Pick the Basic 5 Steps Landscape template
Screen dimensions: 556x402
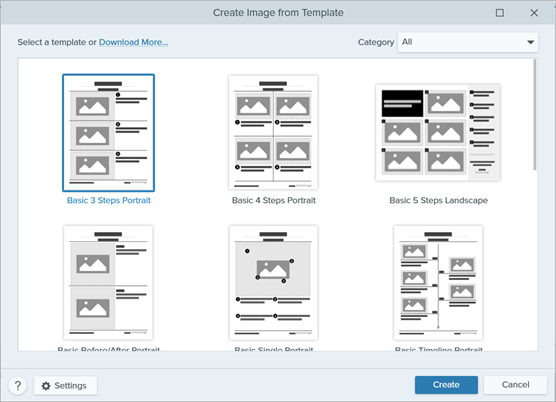(438, 133)
